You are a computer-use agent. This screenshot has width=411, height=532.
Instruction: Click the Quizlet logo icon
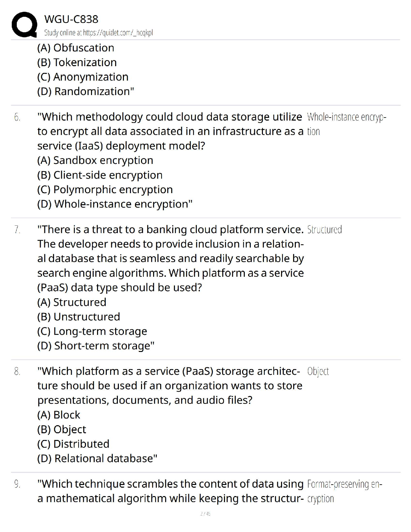coord(24,25)
